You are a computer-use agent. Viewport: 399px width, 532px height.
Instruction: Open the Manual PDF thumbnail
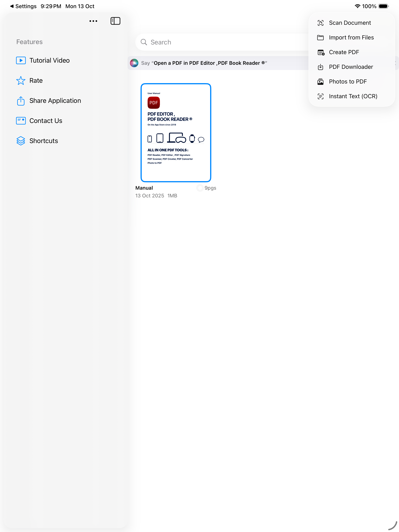[x=176, y=133]
